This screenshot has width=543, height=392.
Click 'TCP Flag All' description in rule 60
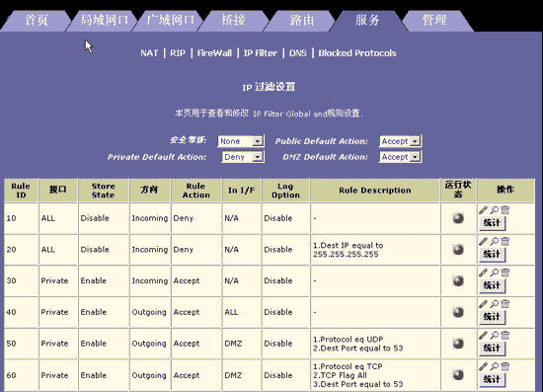pos(340,375)
